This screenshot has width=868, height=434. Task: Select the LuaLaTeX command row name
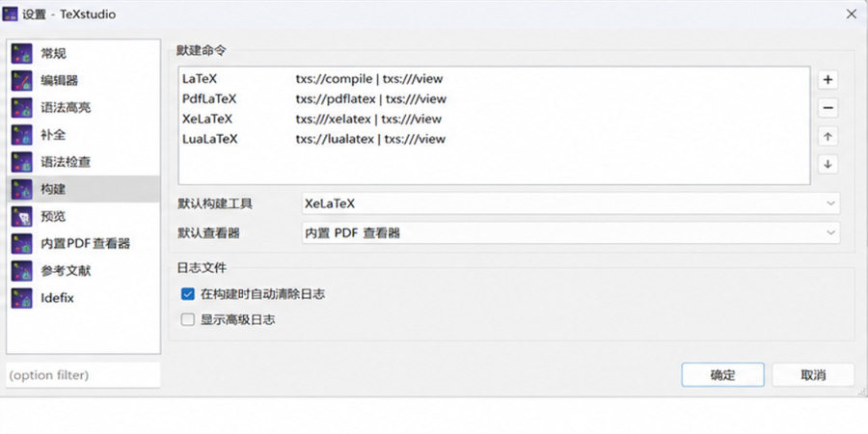[210, 139]
